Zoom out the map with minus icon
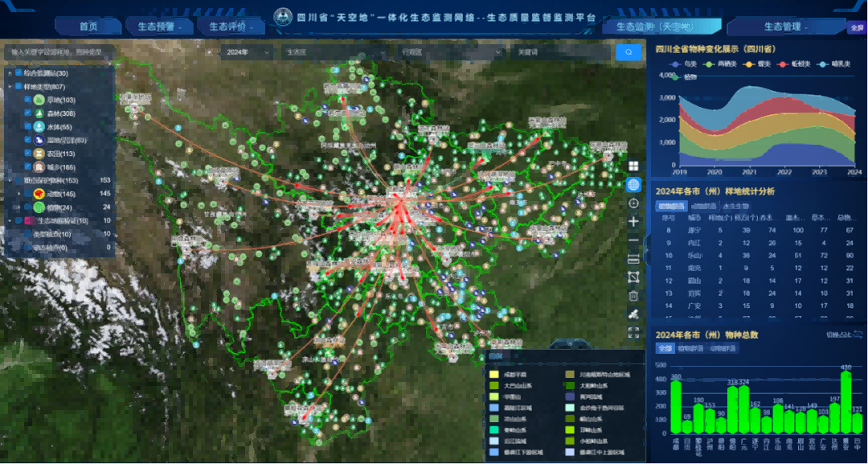The width and height of the screenshot is (868, 464). (x=633, y=240)
